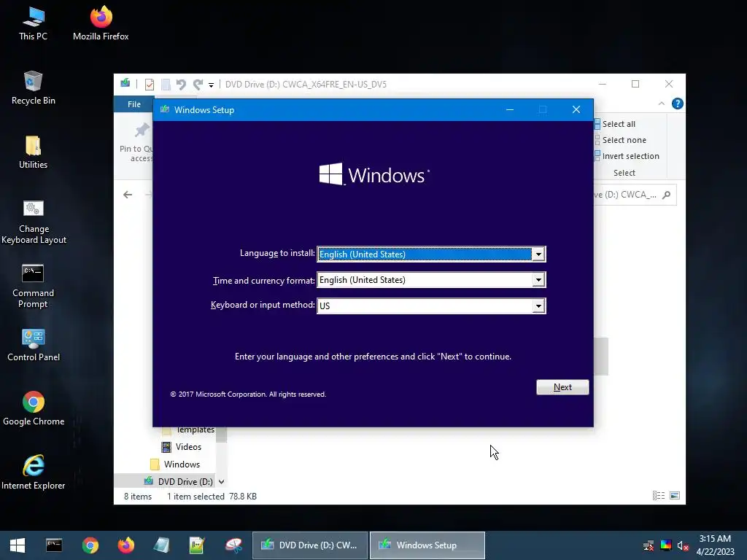747x560 pixels.
Task: Click Invert selection in Explorer ribbon
Action: 627,156
